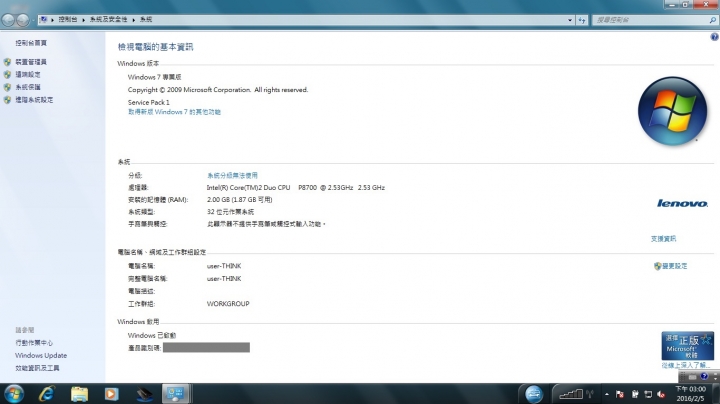This screenshot has width=720, height=404.
Task: Select the Service Pack 1 text
Action: point(149,102)
